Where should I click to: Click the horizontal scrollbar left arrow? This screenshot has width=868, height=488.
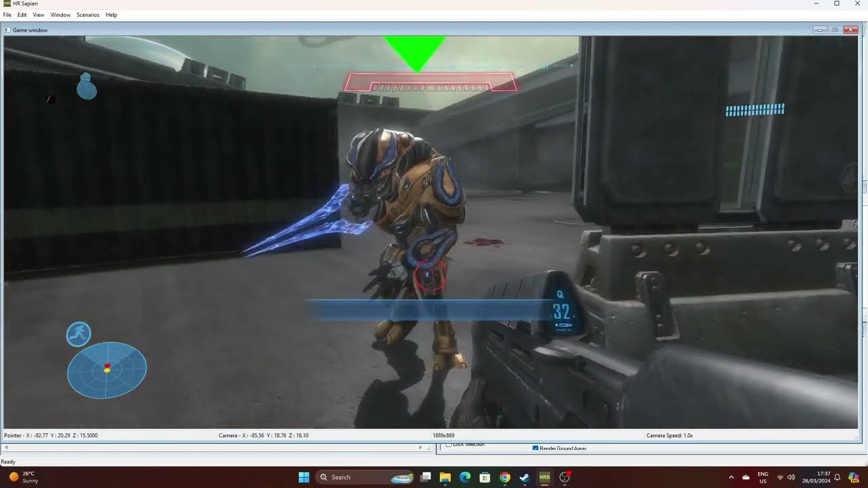point(7,447)
